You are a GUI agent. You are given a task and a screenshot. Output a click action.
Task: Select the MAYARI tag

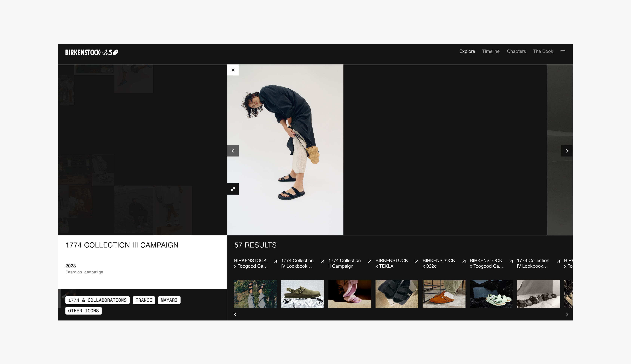[169, 300]
